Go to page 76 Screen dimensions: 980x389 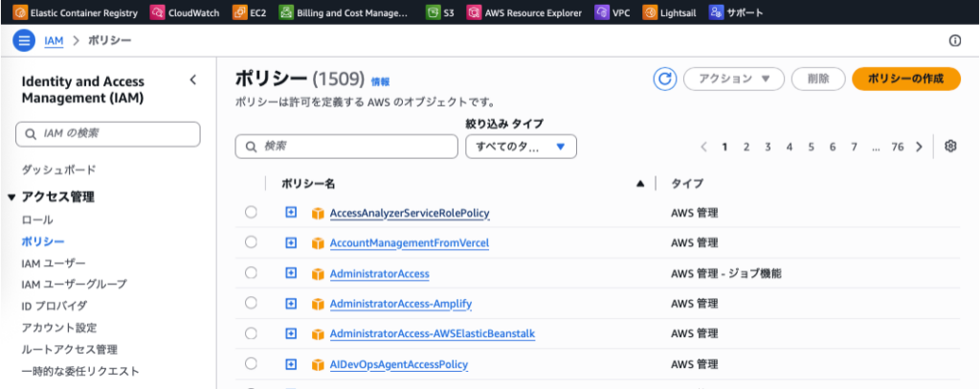point(898,147)
